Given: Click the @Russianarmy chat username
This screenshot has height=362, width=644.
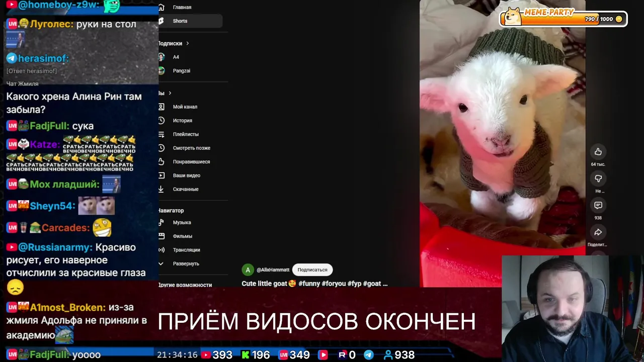Looking at the screenshot, I should (55, 247).
